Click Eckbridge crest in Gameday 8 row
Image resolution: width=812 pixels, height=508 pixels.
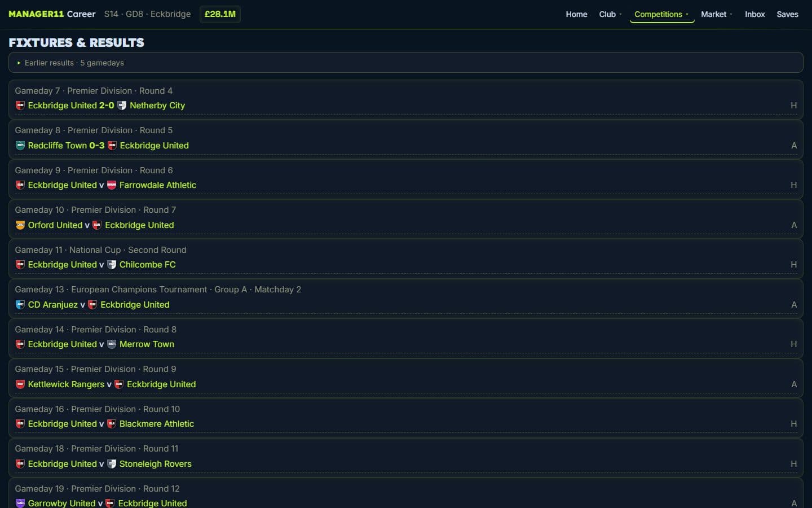[x=112, y=145]
